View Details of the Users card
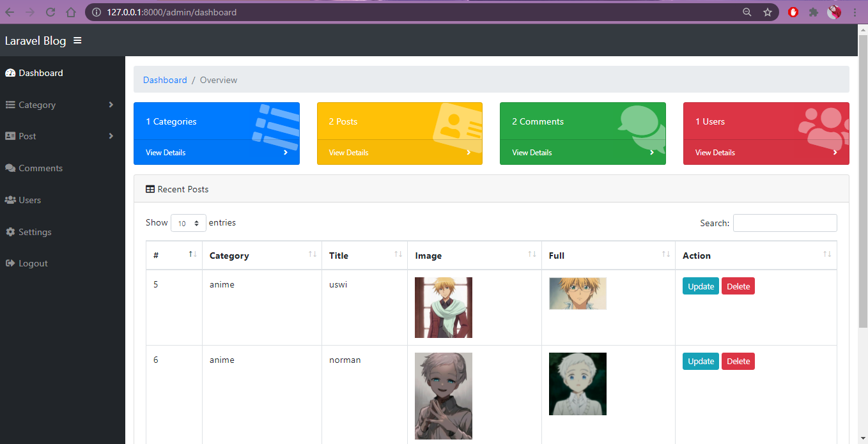Viewport: 868px width, 444px height. (x=715, y=153)
